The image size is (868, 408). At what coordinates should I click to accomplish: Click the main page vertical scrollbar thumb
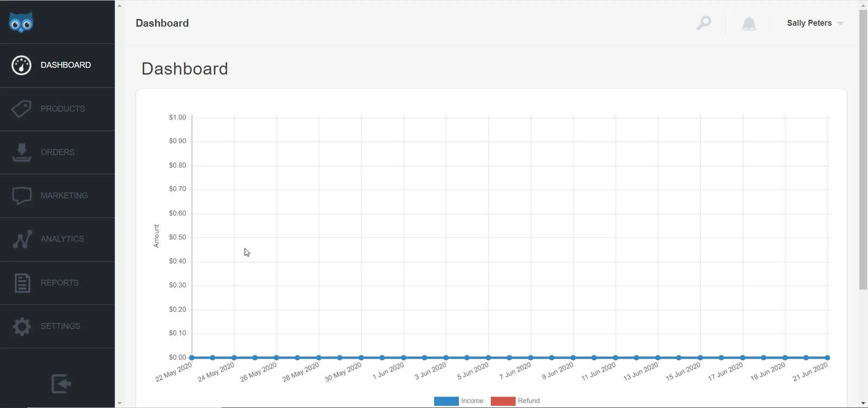(x=863, y=150)
